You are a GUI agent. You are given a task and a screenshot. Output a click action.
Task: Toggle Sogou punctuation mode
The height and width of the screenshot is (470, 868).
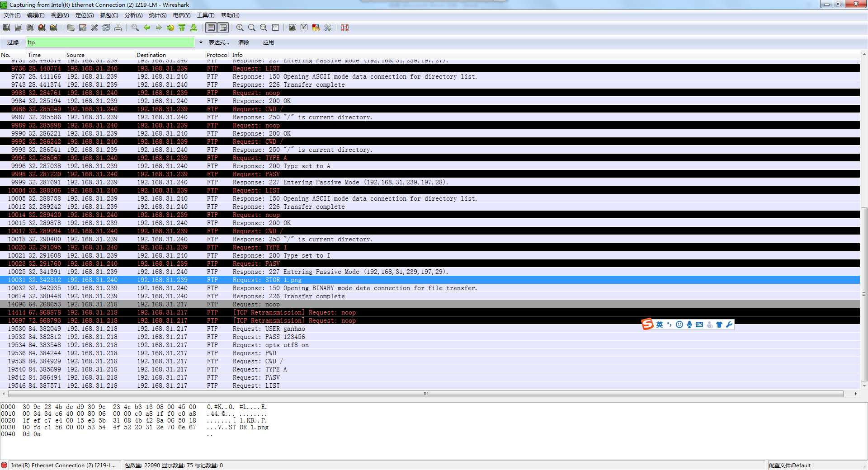point(670,324)
